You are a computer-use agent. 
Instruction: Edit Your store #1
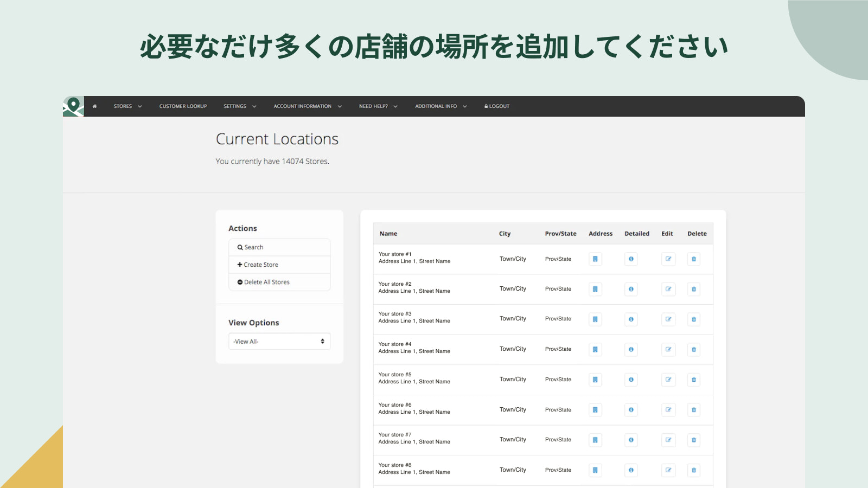668,259
